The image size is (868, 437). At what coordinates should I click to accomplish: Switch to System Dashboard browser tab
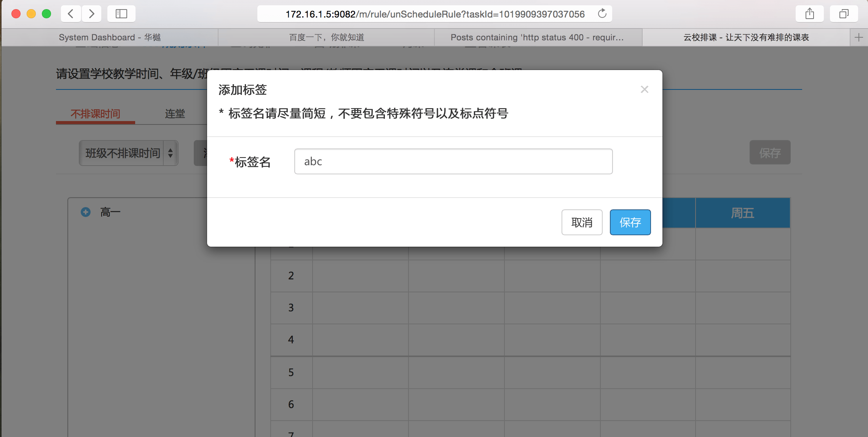pyautogui.click(x=110, y=37)
